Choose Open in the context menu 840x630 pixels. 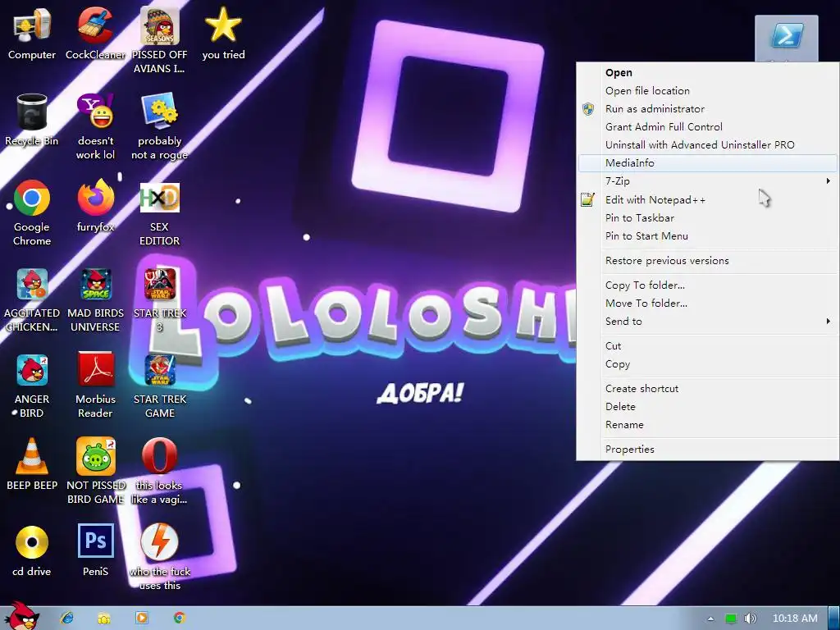708,73
